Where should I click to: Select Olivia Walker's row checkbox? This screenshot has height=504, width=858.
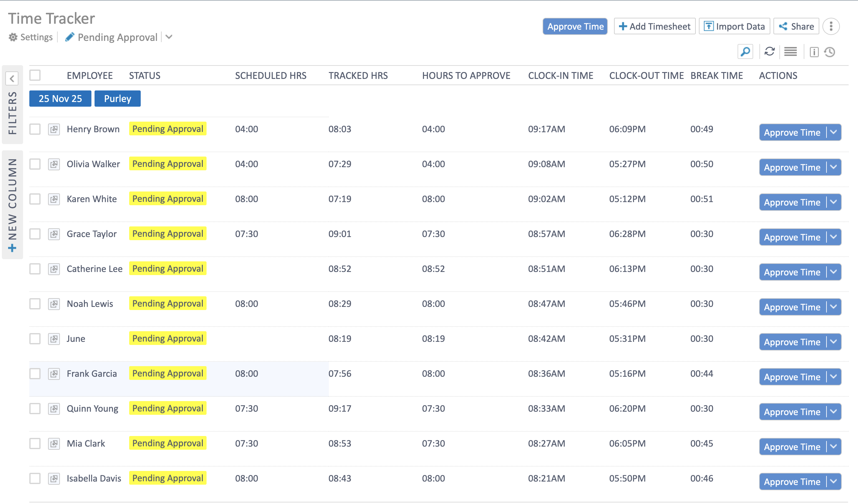coord(35,164)
